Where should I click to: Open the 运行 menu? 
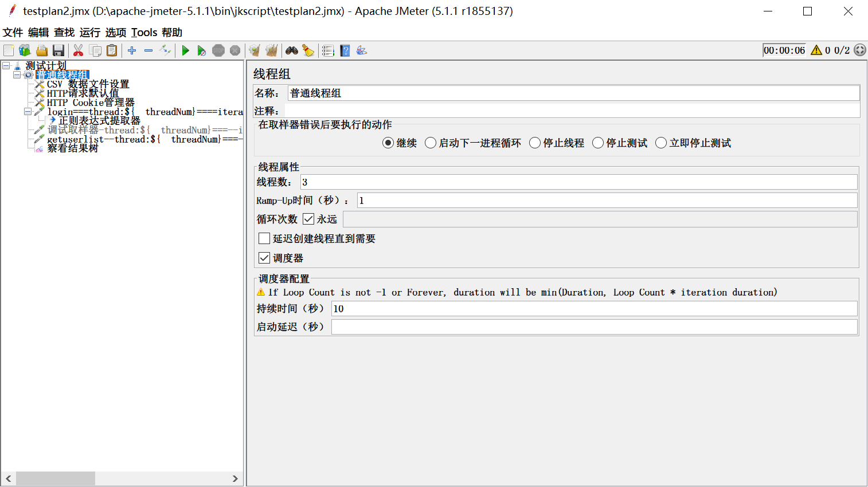click(89, 33)
